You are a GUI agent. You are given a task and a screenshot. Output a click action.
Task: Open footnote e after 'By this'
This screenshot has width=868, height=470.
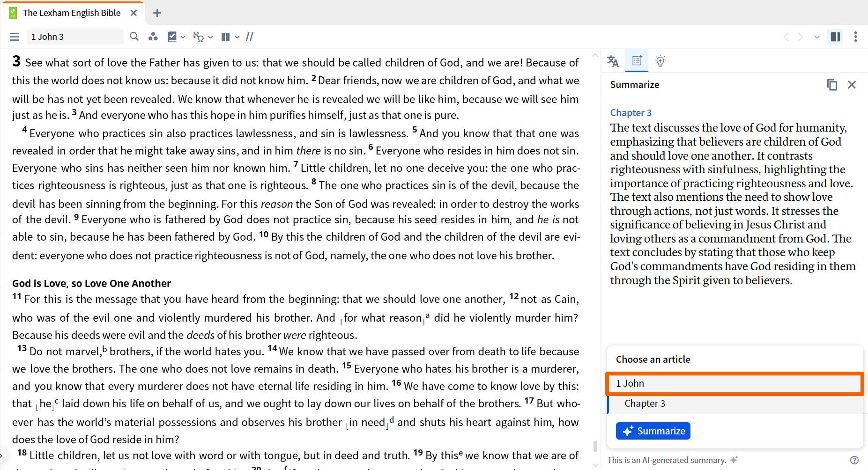point(460,453)
